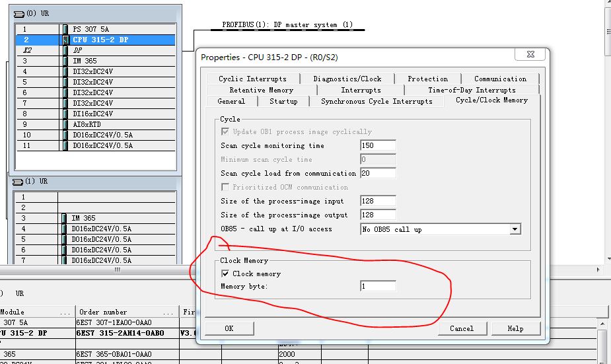The height and width of the screenshot is (364, 611).
Task: Click the Module column header
Action: click(37, 312)
